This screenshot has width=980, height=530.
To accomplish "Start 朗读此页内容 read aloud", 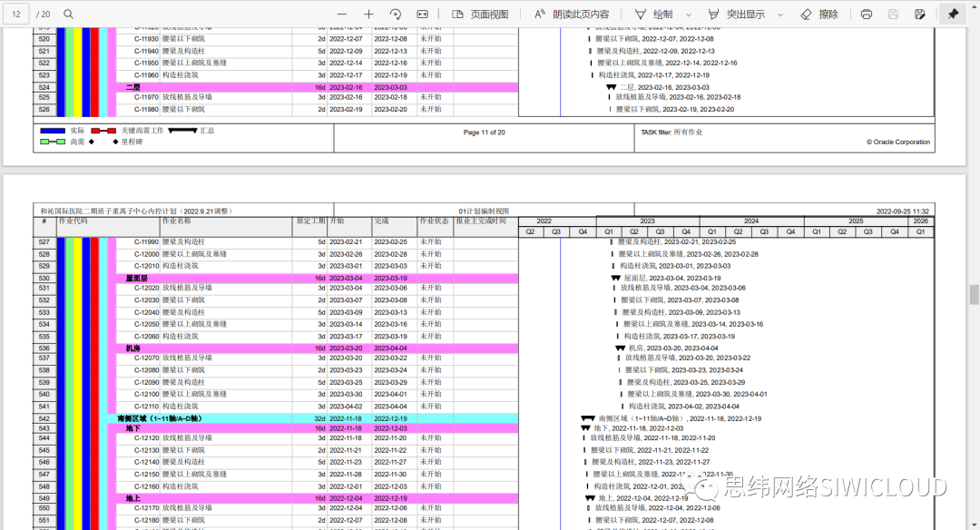I will click(572, 14).
